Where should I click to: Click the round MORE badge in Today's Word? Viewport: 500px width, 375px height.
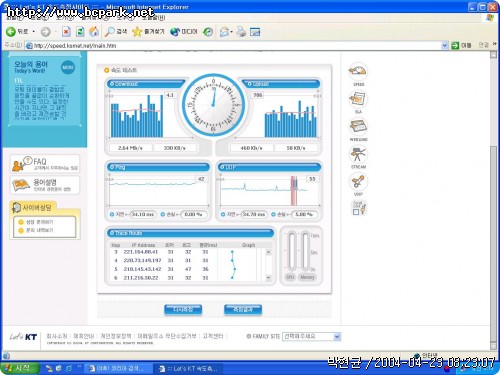pos(68,67)
